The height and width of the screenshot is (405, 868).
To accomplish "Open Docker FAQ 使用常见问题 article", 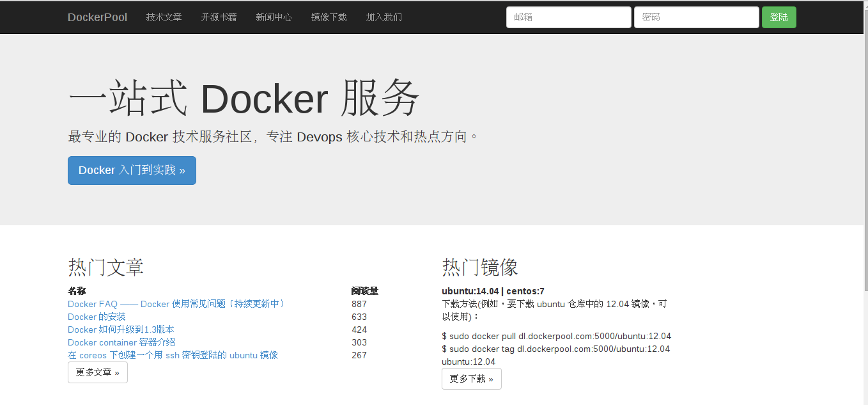I will 177,304.
